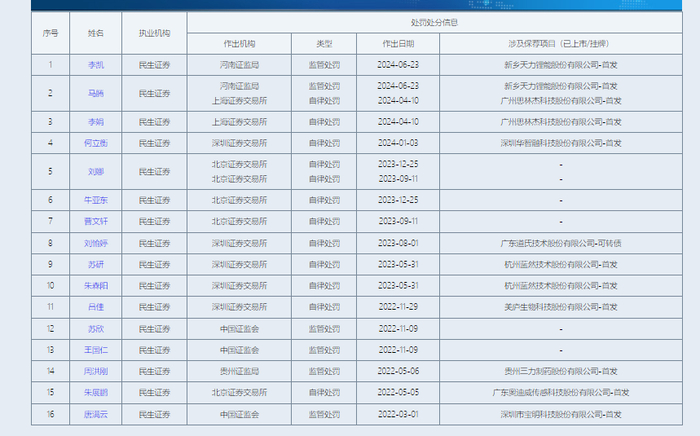The image size is (700, 436).
Task: Click 上海证券交易所 in row 3
Action: [x=239, y=122]
